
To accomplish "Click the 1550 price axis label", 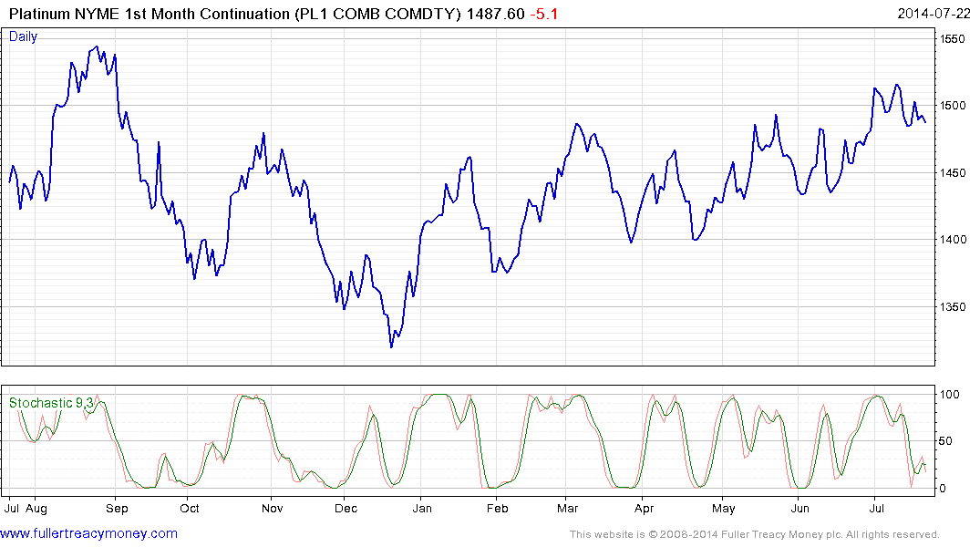I will click(953, 39).
